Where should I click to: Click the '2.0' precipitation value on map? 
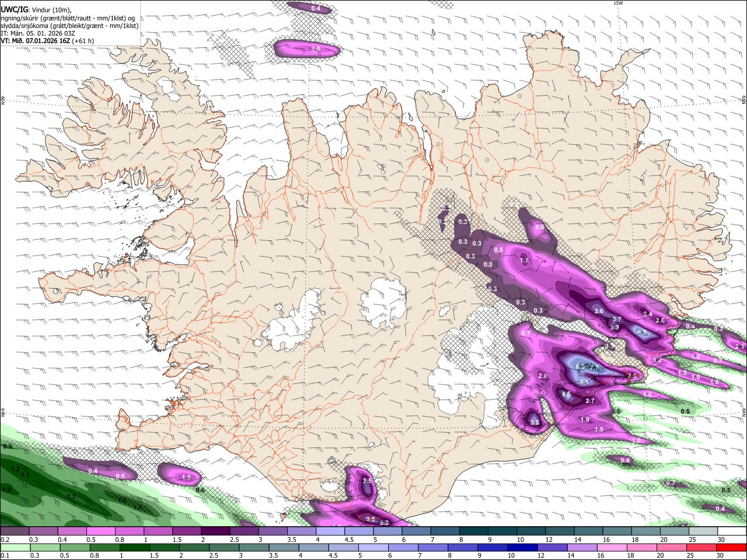[543, 376]
